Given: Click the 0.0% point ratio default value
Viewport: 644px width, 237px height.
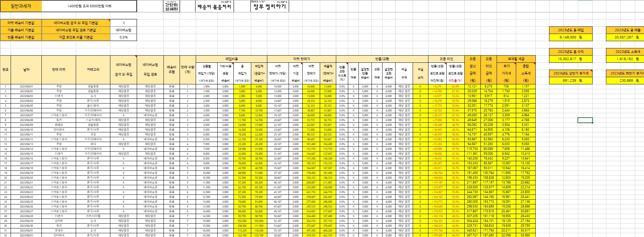Looking at the screenshot, I should 124,37.
